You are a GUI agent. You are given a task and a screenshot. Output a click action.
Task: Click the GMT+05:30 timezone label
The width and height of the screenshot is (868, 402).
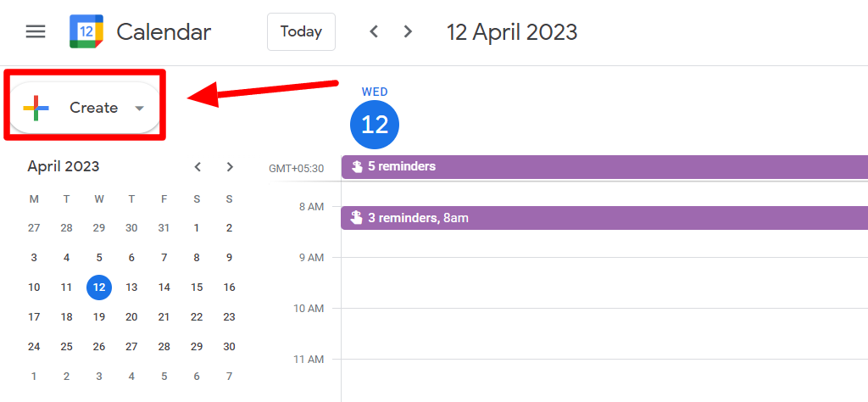tap(296, 168)
